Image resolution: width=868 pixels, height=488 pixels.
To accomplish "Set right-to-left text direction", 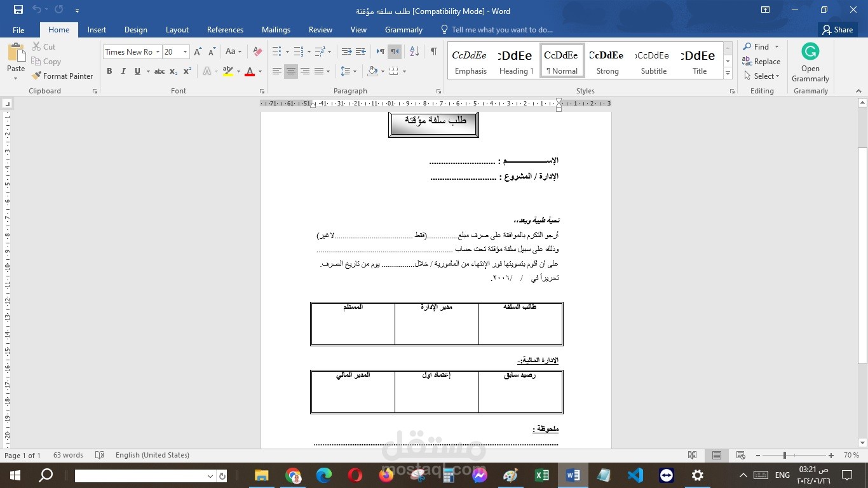I will tap(395, 52).
